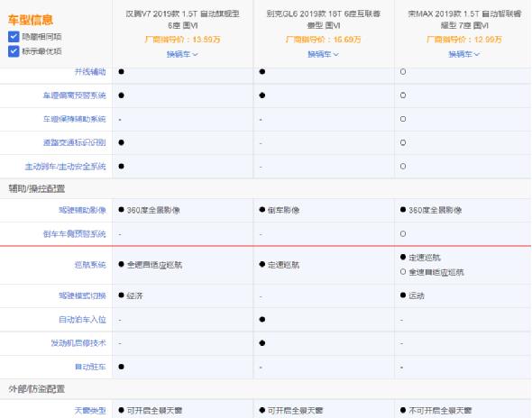The image size is (532, 418).
Task: Click optional 全速自适应巡航 in the 宋MAX column
Action: click(436, 272)
